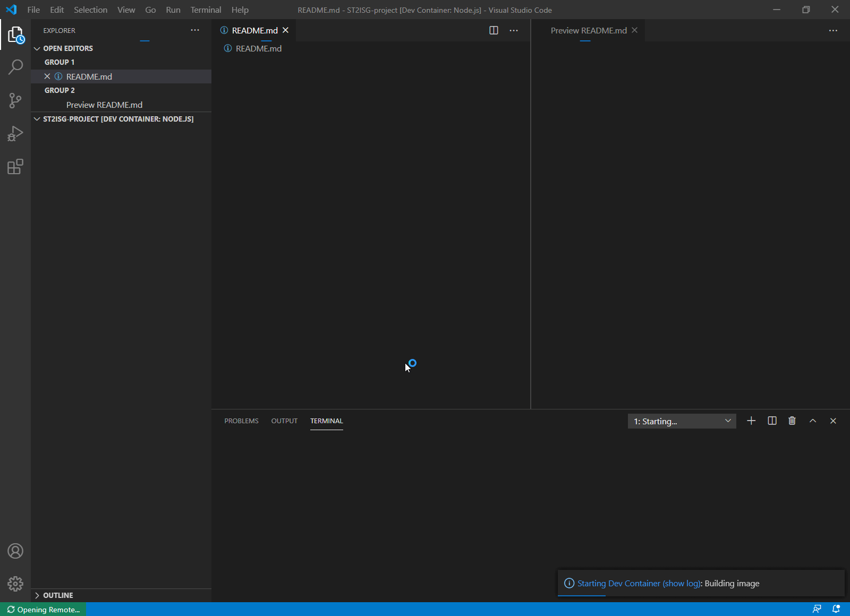Open the View menu
Viewport: 850px width, 616px height.
coord(126,10)
